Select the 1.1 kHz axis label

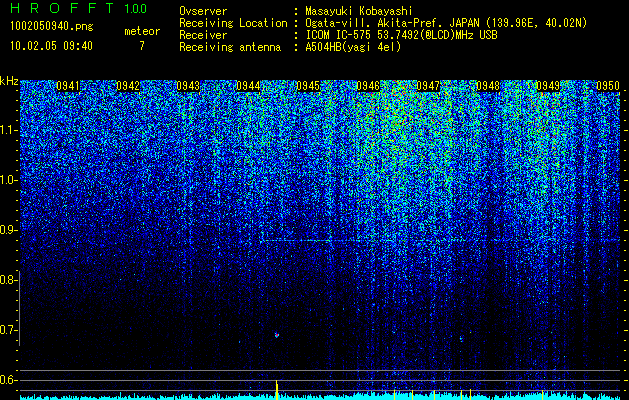[7, 130]
